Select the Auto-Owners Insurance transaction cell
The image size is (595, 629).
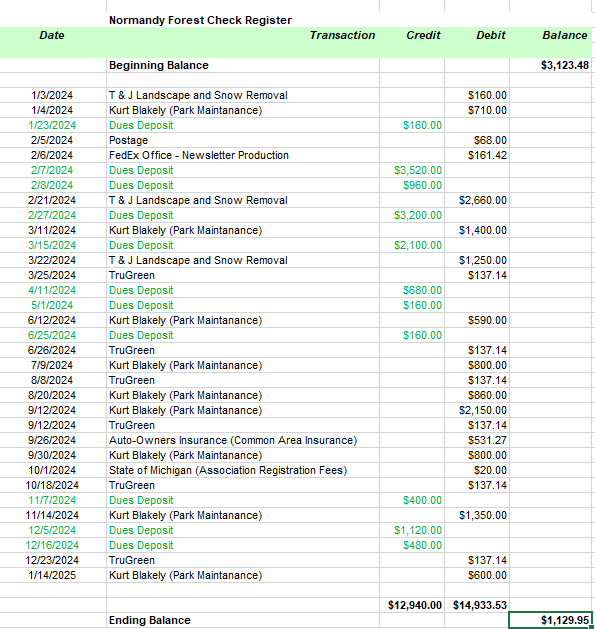click(243, 440)
